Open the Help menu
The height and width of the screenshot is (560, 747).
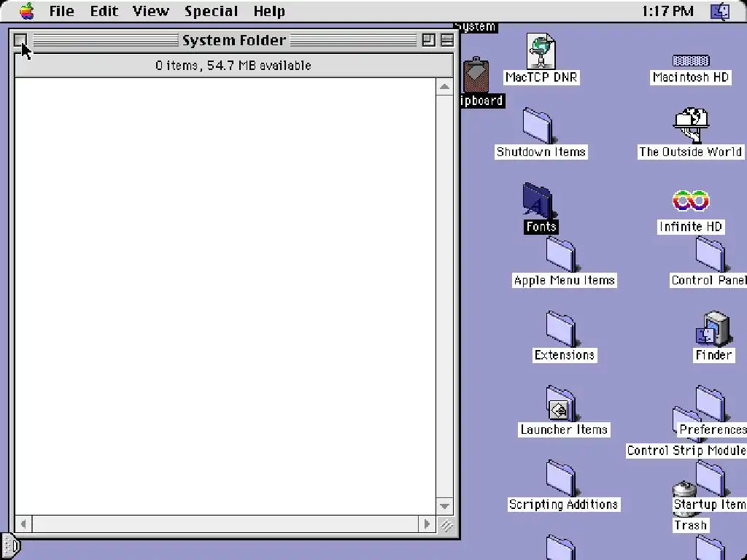point(269,11)
